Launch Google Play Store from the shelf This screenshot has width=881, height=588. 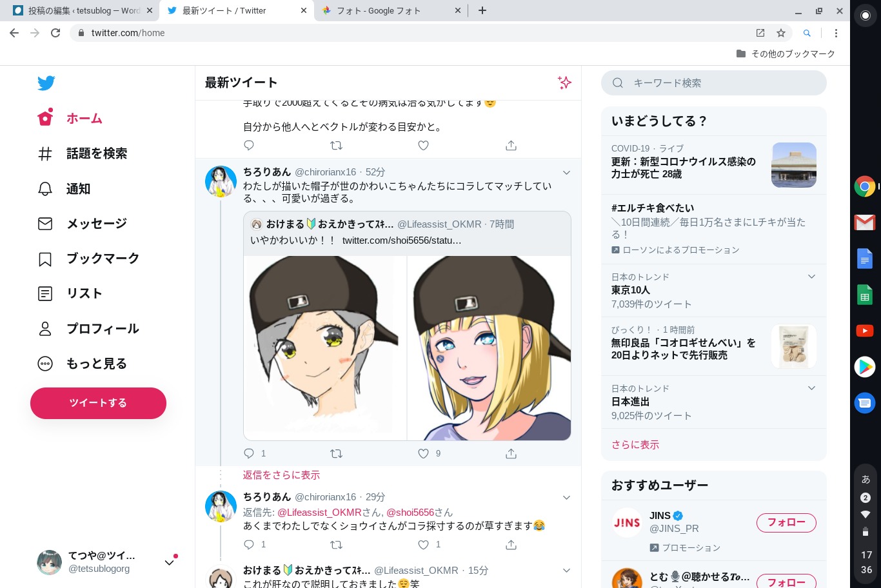[865, 367]
